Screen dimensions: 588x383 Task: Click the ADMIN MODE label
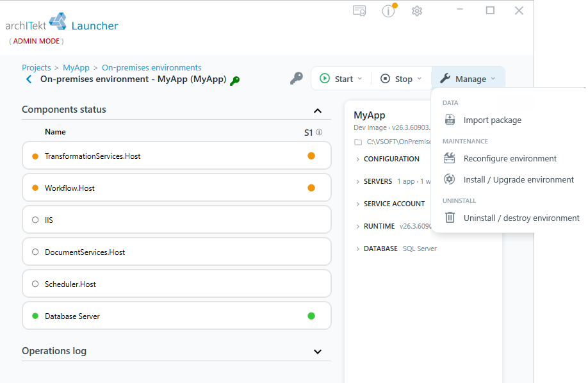[37, 41]
